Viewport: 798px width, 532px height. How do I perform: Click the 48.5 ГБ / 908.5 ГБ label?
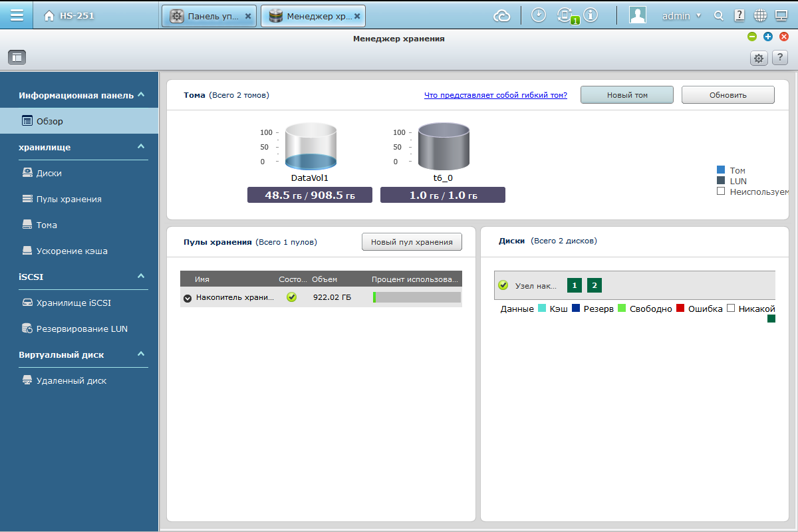(310, 195)
